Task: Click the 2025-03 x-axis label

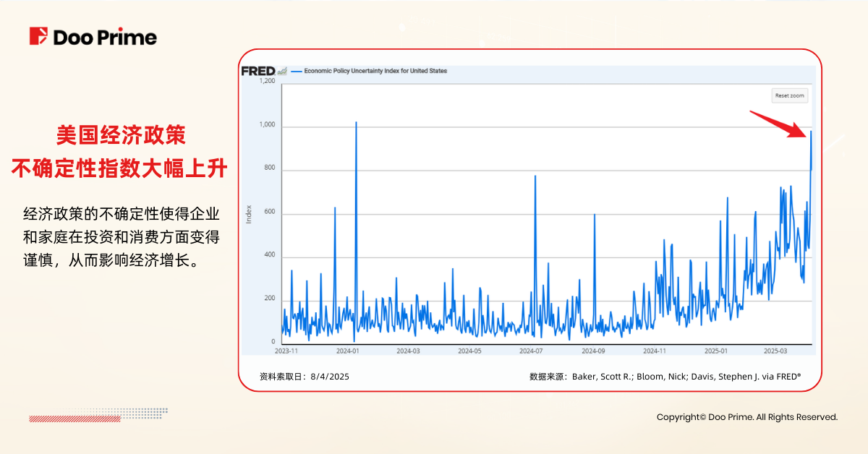Action: (776, 351)
